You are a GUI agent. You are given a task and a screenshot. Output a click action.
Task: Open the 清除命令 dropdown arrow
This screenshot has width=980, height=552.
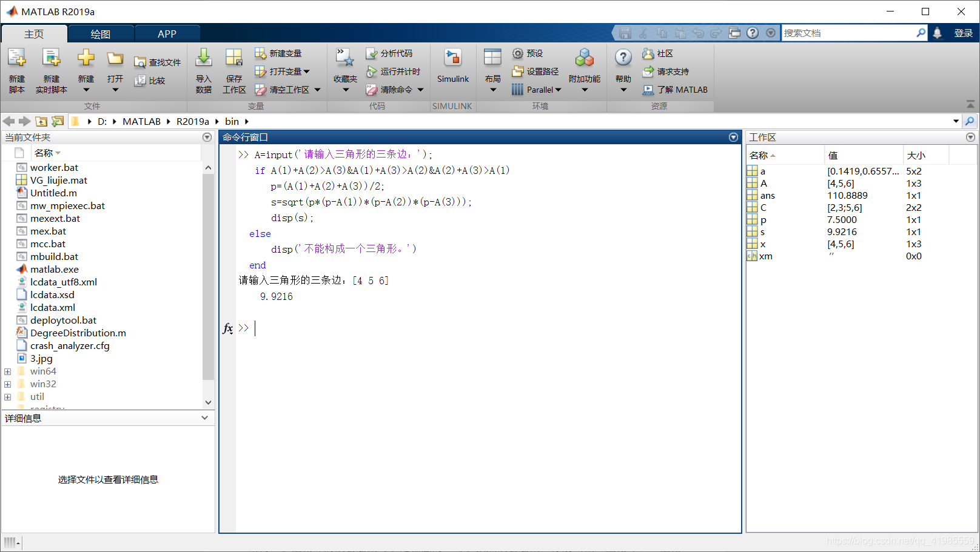pos(420,90)
